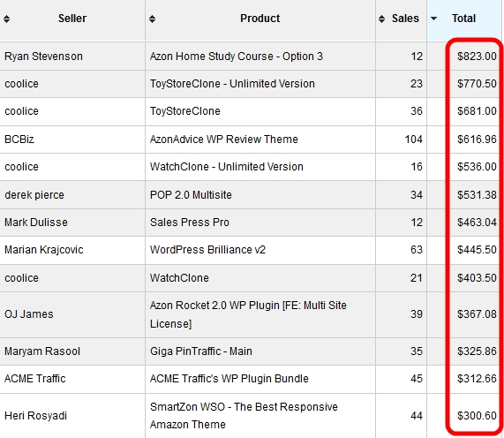Select the Sales column header text
The height and width of the screenshot is (438, 504).
pos(405,19)
